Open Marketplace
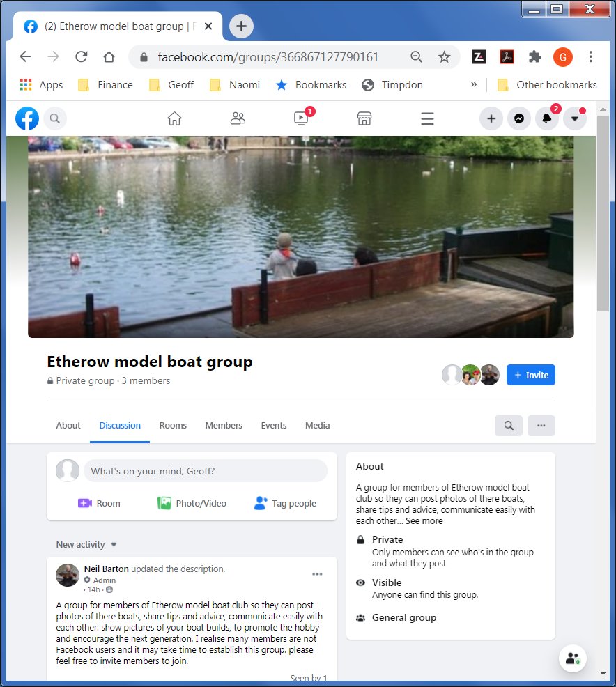 click(x=364, y=118)
